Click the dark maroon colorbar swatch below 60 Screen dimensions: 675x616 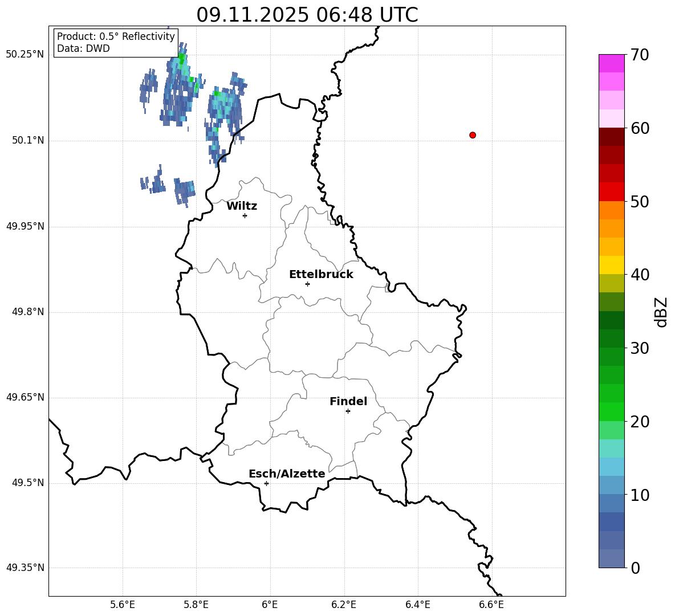[612, 137]
